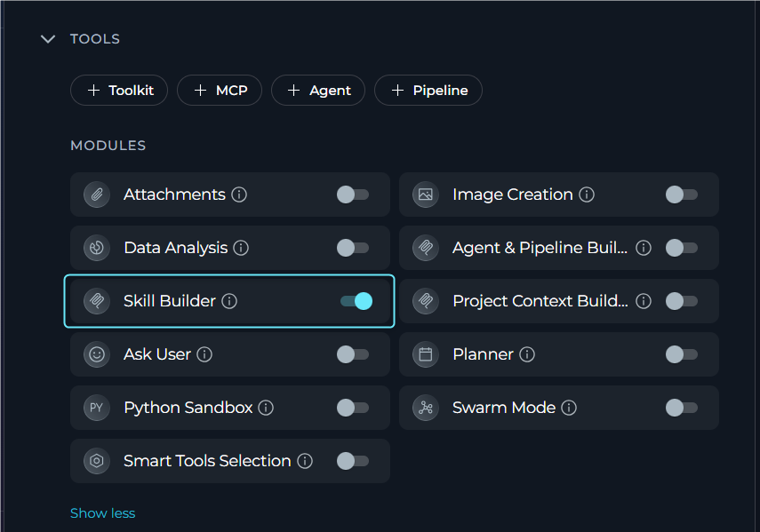Add a new Pipeline

(428, 90)
